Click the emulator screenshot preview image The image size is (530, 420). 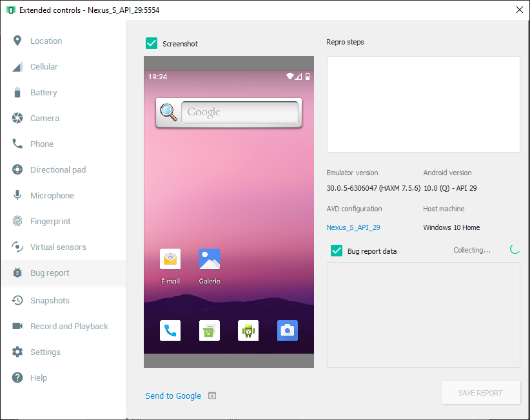228,212
